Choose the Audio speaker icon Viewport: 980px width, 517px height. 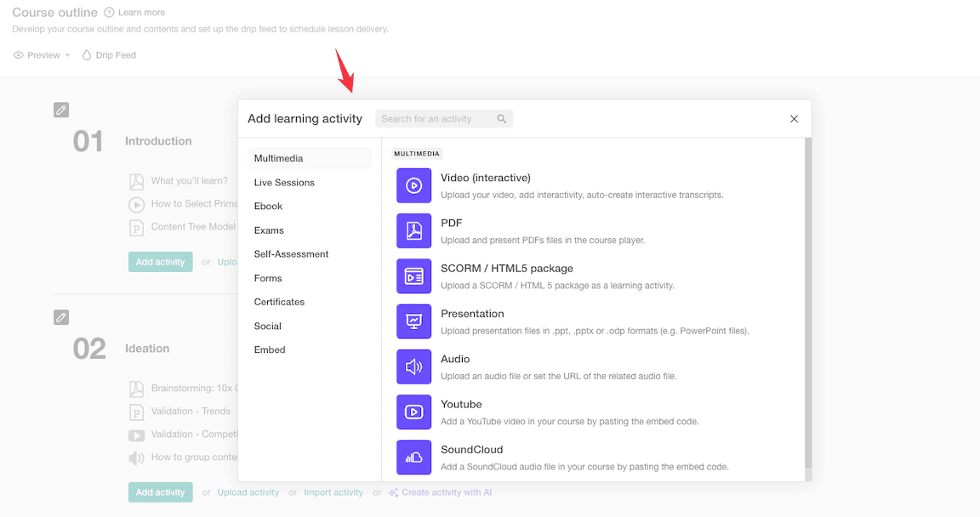pos(413,366)
